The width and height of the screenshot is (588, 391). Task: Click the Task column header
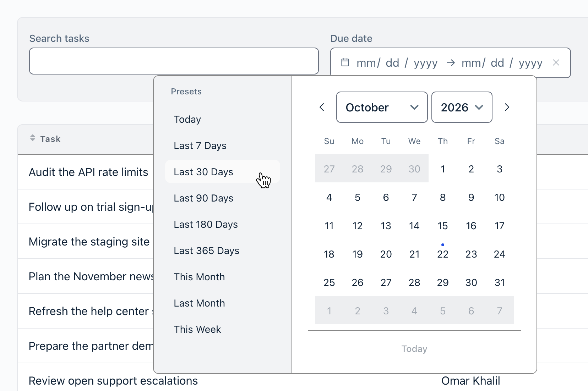tap(50, 139)
